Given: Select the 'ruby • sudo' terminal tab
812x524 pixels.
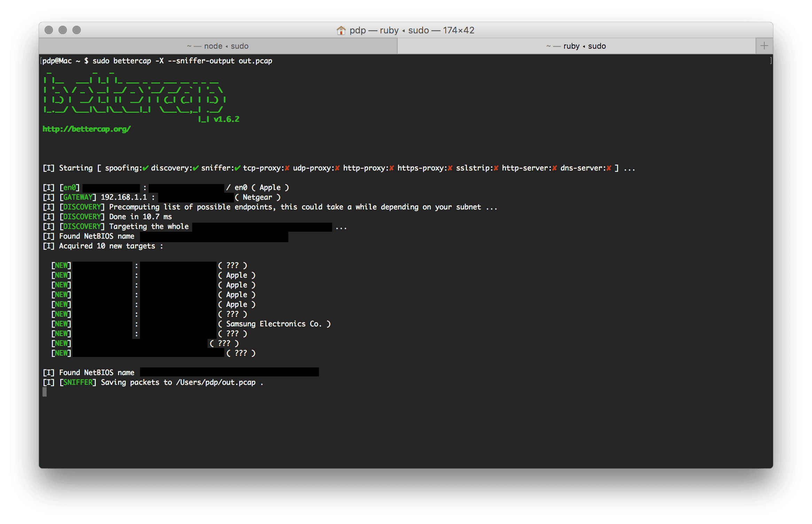Looking at the screenshot, I should 577,46.
